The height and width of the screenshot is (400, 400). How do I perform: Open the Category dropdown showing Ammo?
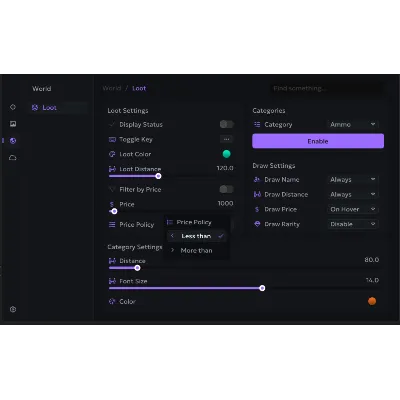click(x=353, y=124)
